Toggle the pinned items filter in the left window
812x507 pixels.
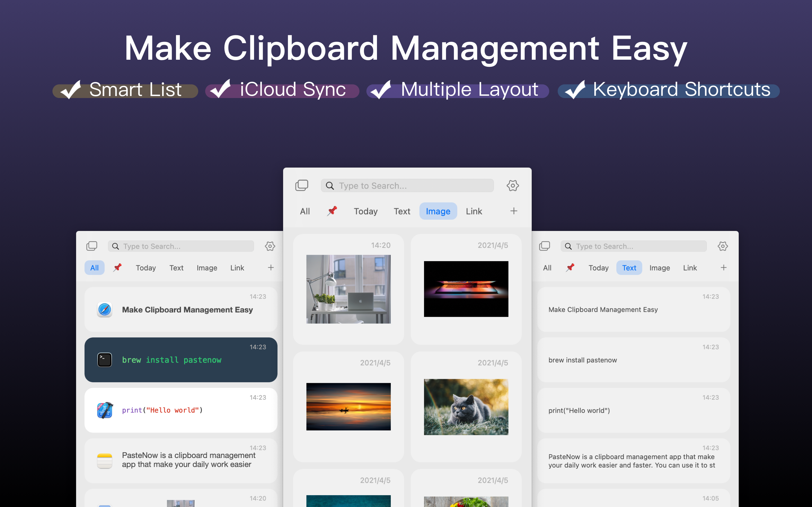coord(118,267)
